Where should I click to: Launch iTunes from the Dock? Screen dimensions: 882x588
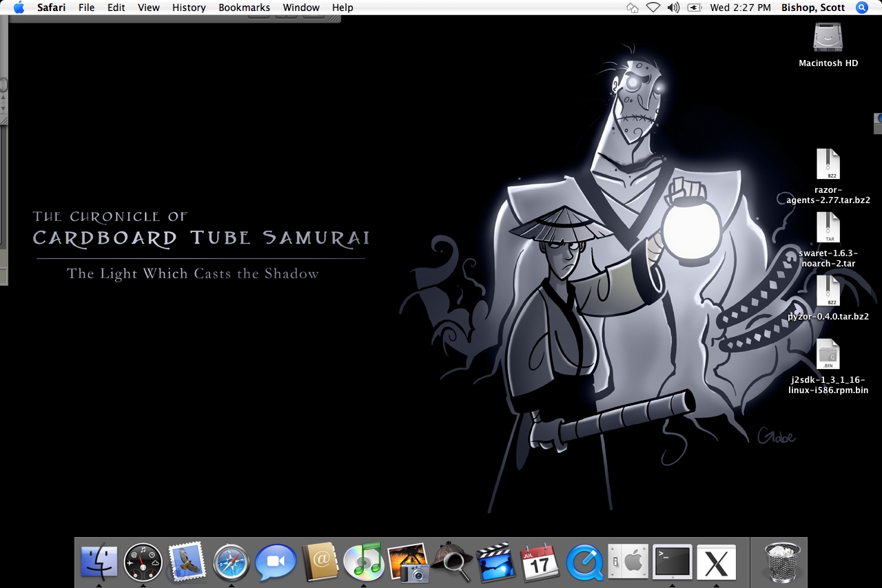pos(363,562)
